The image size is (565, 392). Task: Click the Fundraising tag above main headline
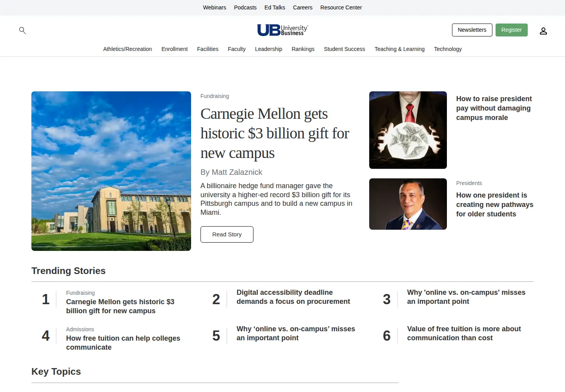pyautogui.click(x=215, y=96)
